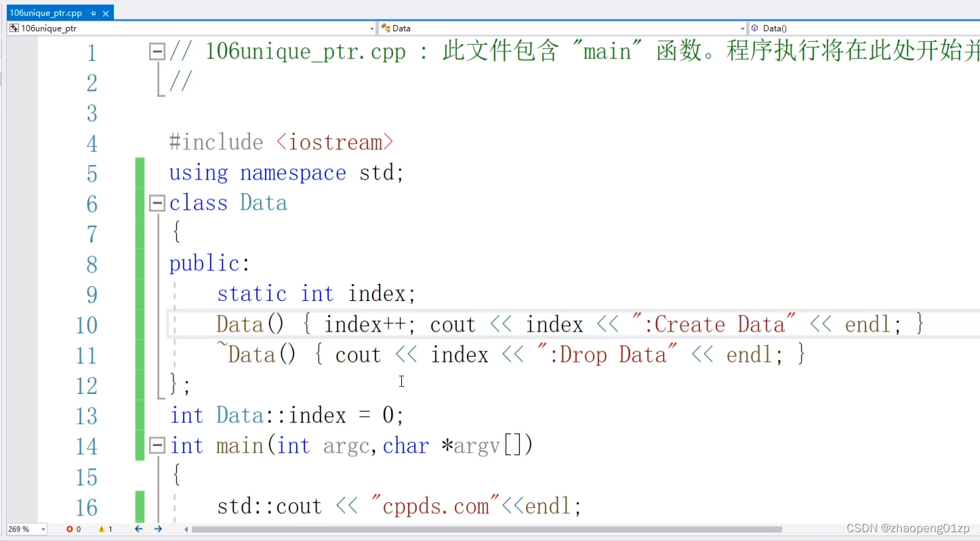980x541 pixels.
Task: Click the horizontal scrollbar thumb
Action: 487,529
